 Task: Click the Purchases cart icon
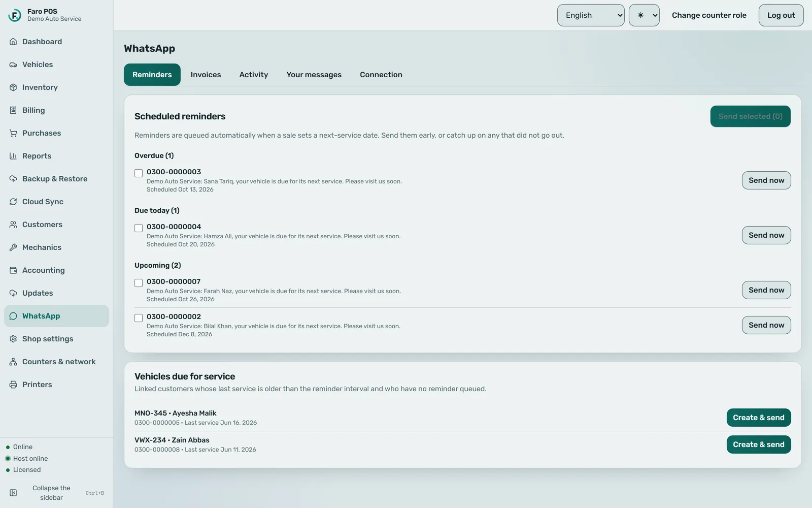coord(13,133)
